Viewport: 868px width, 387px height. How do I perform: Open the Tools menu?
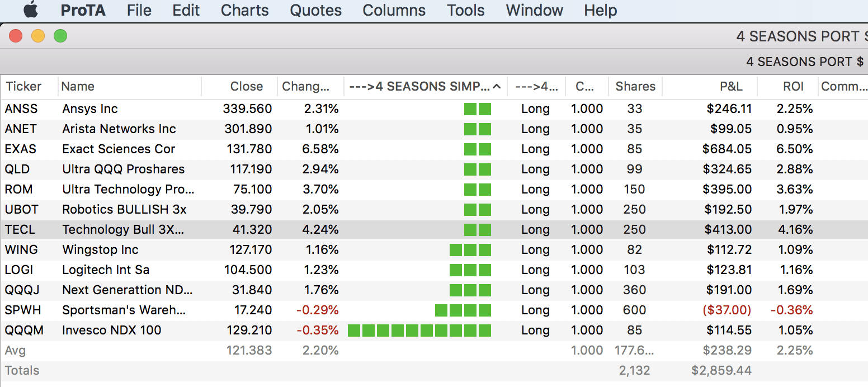pos(465,10)
